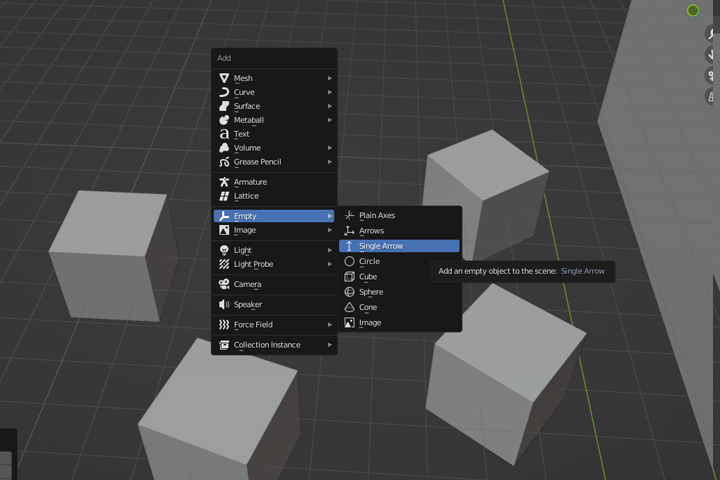
Task: Click the Circle empty icon
Action: pos(349,261)
